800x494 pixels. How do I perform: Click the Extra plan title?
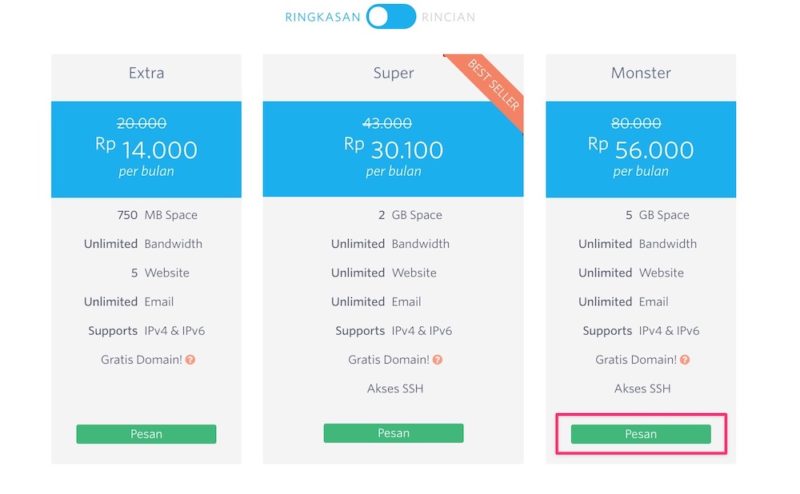pos(146,73)
